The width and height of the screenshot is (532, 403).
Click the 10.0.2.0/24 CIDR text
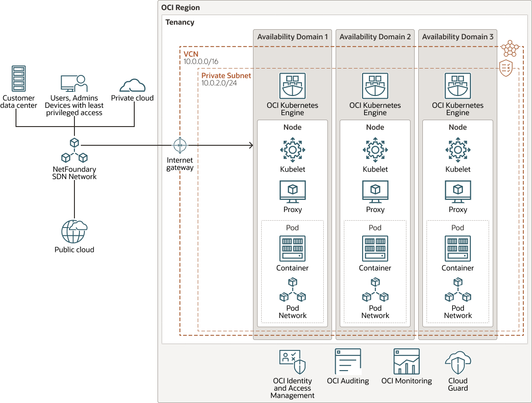(x=219, y=83)
